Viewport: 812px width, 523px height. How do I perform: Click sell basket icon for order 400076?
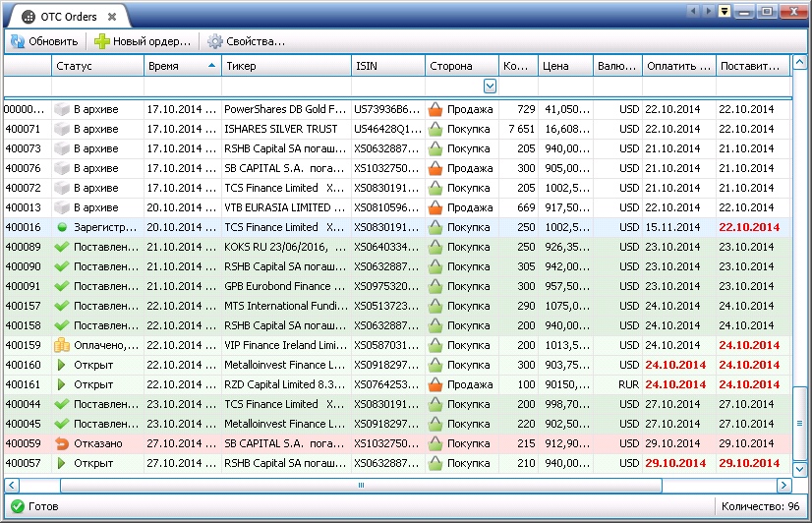click(435, 168)
